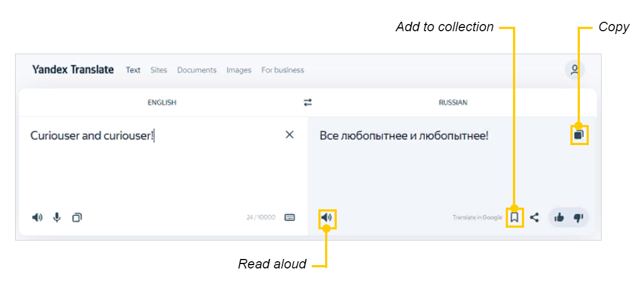This screenshot has width=644, height=288.
Task: Switch to the Documents tab
Action: coord(196,70)
